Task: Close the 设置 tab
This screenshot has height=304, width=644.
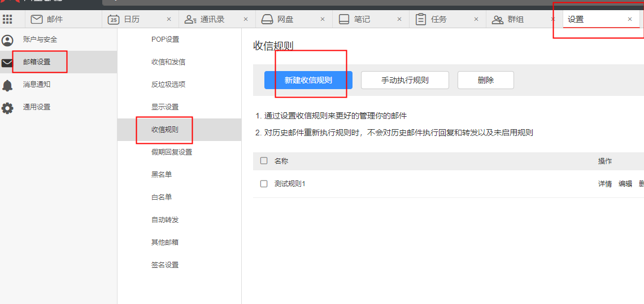Action: coord(630,19)
